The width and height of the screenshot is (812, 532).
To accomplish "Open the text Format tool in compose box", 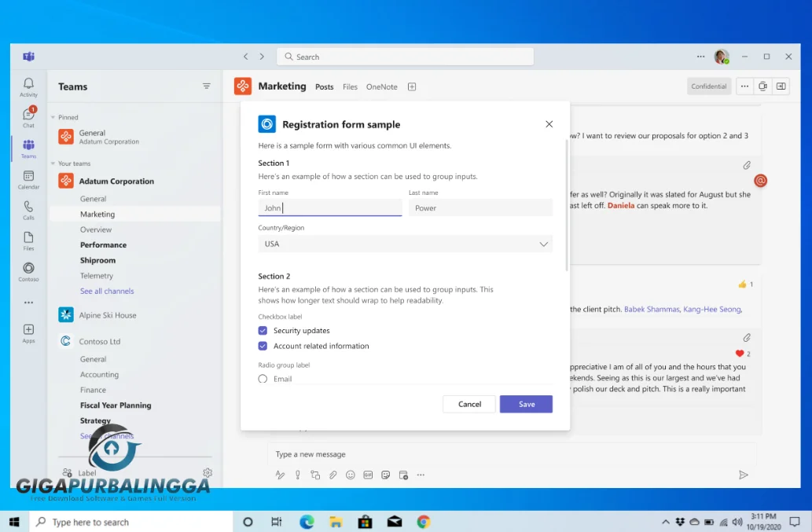I will (280, 475).
